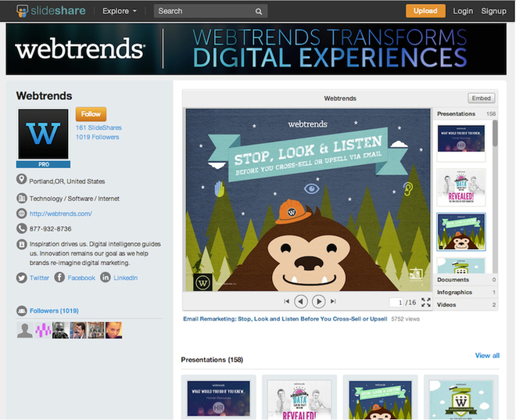Click the W logo on slide corner
This screenshot has height=420, width=516.
[202, 282]
